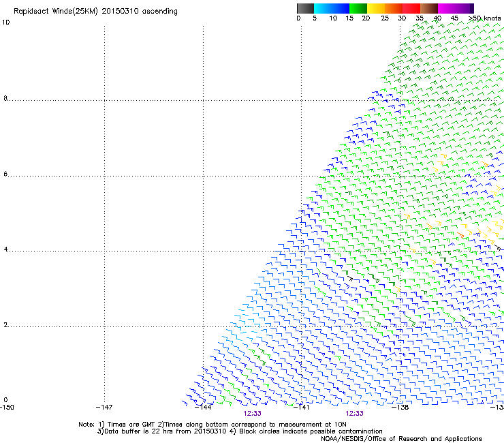The width and height of the screenshot is (504, 443).
Task: Select the longitude axis label '-144'
Action: 203,408
